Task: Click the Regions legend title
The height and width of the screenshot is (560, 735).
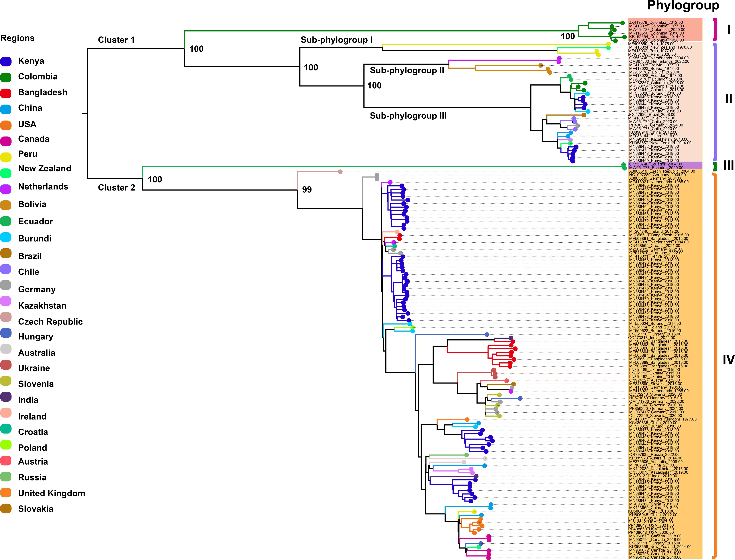Action: click(17, 38)
